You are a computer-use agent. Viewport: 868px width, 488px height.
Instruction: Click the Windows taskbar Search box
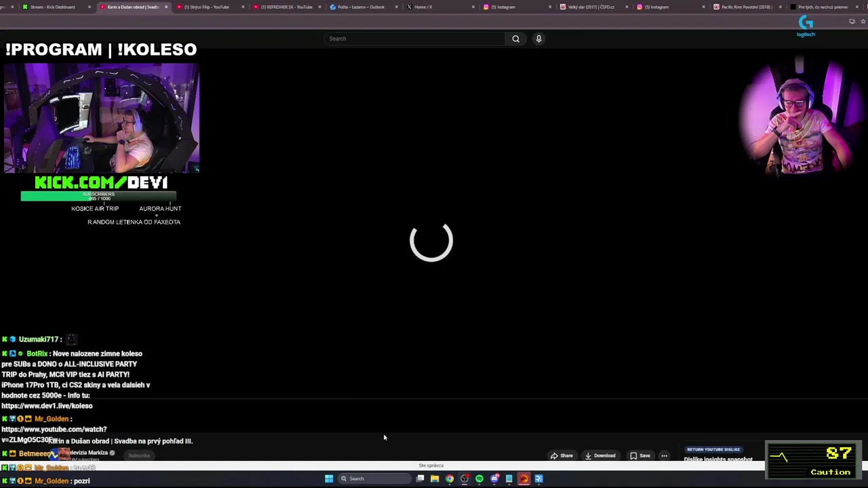[x=375, y=479]
